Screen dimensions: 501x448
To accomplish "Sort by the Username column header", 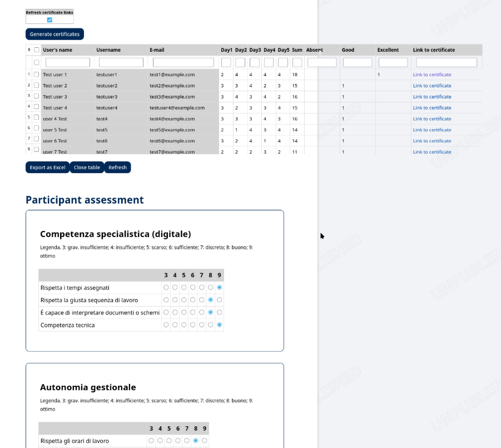I will point(108,50).
